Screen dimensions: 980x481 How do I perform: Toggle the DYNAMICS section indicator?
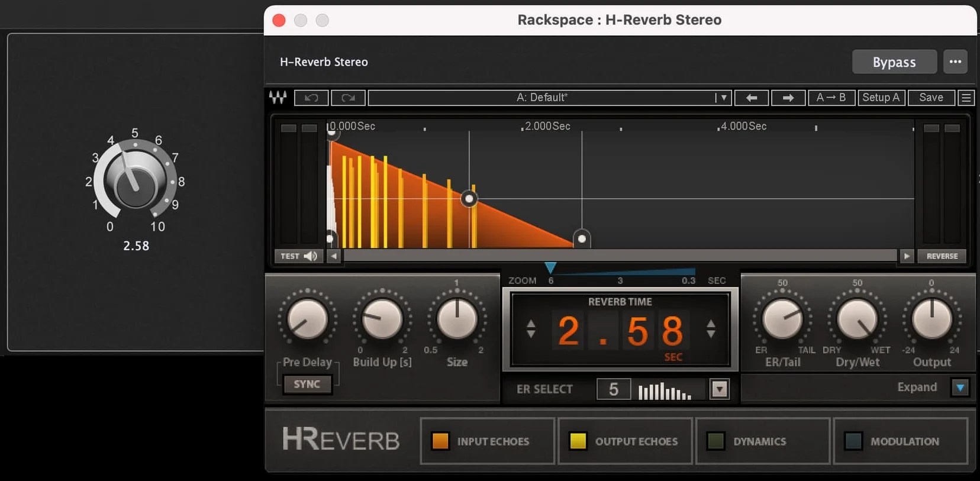[715, 441]
